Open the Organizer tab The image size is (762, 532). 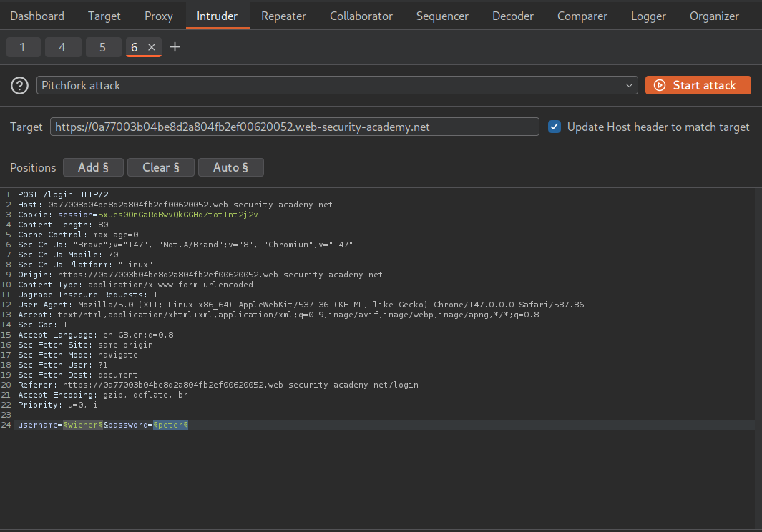(714, 16)
